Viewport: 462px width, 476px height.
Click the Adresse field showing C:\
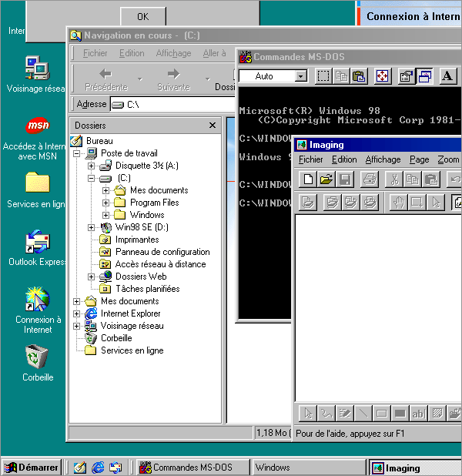173,105
